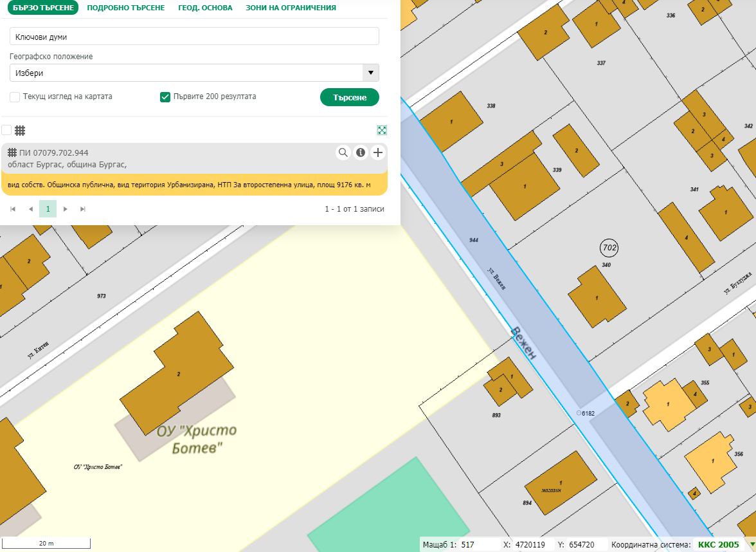This screenshot has width=756, height=552.
Task: Go to the next results page
Action: 65,209
